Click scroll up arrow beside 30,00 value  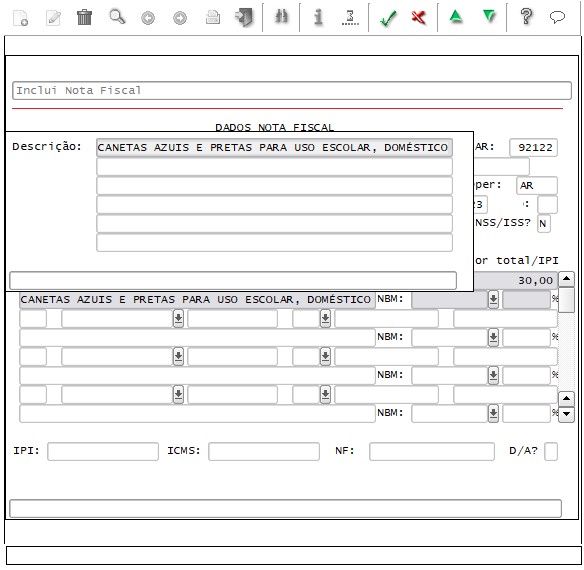click(566, 279)
